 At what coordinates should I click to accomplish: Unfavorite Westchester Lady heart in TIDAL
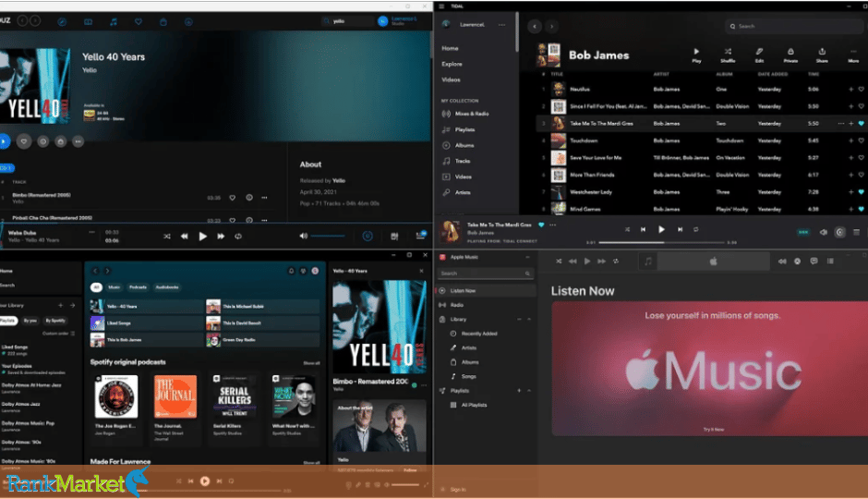coord(862,191)
